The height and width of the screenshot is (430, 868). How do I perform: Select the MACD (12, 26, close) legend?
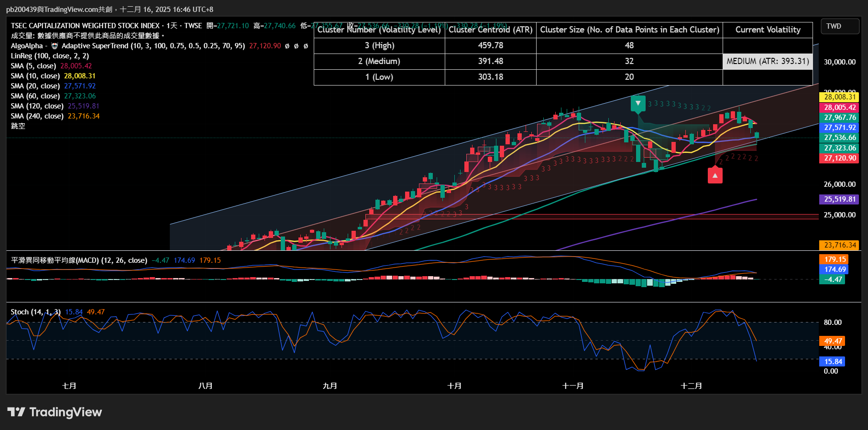click(x=79, y=260)
